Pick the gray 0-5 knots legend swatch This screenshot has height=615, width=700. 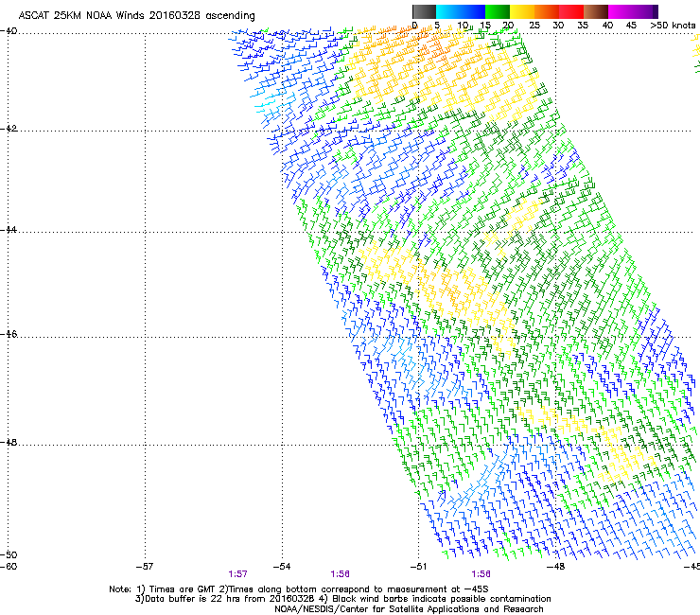[424, 11]
